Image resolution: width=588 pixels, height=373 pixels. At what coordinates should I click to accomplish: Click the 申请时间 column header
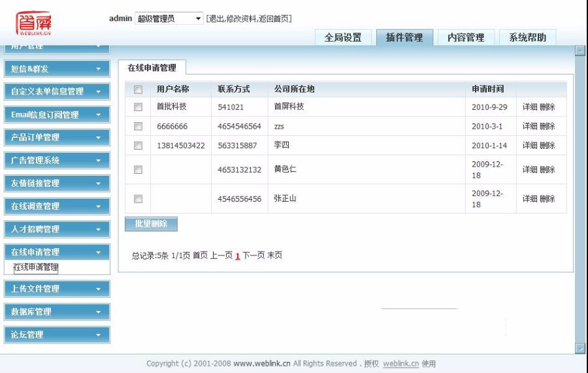pyautogui.click(x=488, y=89)
